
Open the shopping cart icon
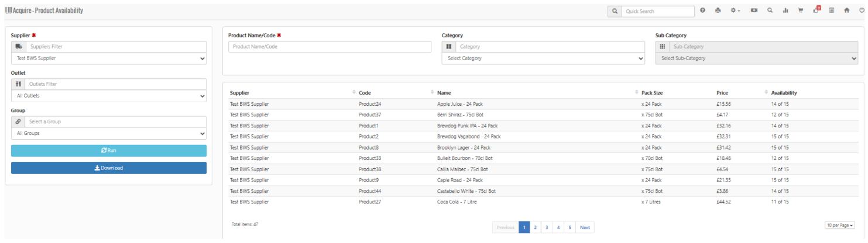click(x=801, y=11)
